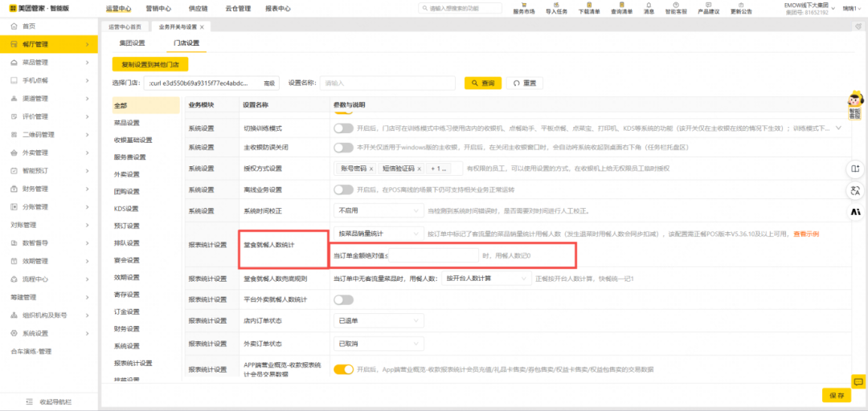Click the 设置名称 search input field

(x=387, y=83)
